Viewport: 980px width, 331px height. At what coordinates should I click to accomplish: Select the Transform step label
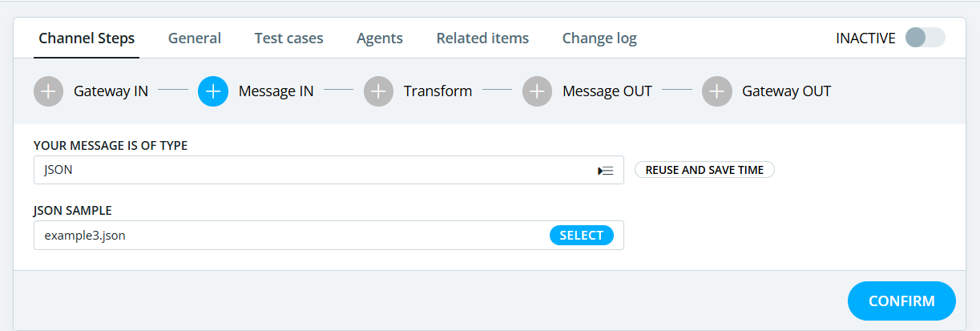438,91
